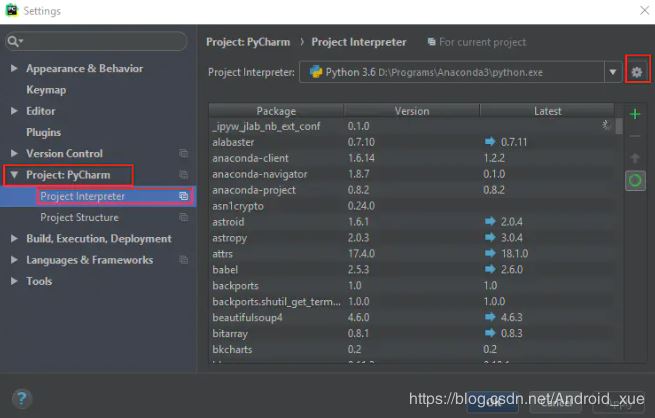Click the upgrade arrow icon for babel
This screenshot has height=418, width=655.
490,269
